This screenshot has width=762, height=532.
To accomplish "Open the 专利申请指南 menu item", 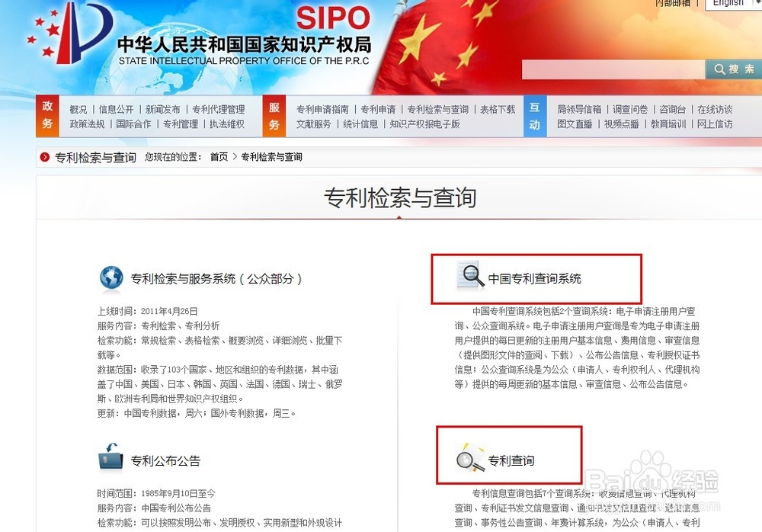I will point(322,110).
